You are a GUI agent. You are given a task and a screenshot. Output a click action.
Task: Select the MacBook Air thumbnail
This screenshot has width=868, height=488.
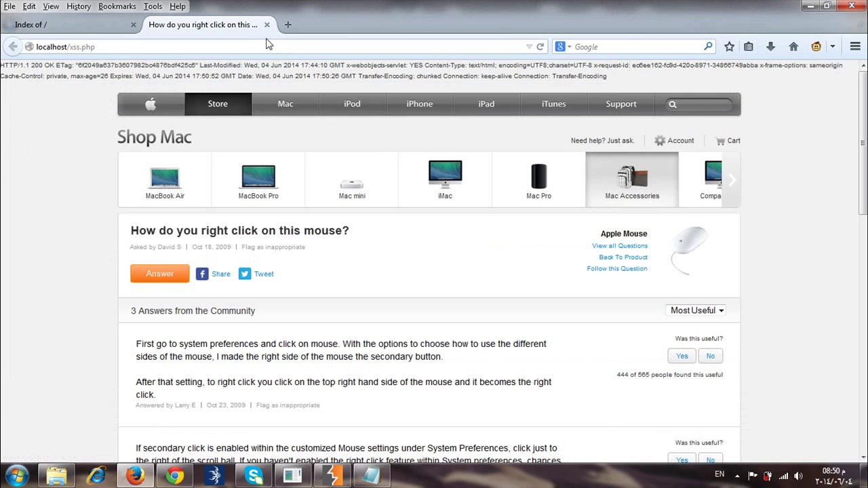(x=165, y=180)
